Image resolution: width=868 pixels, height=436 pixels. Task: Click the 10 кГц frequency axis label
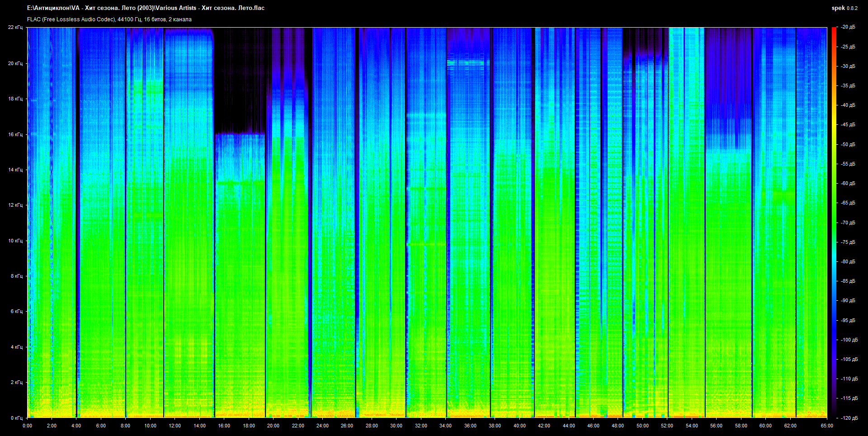coord(15,241)
